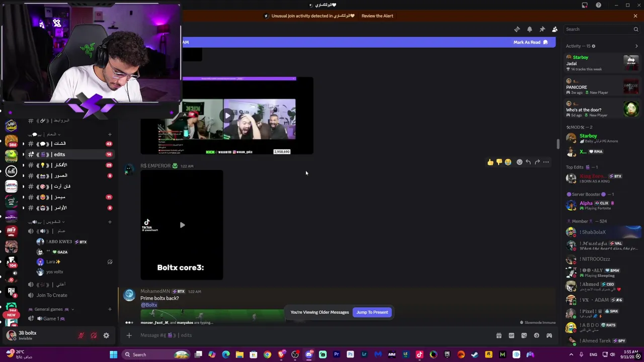Click the Reply arrow on message

(528, 162)
